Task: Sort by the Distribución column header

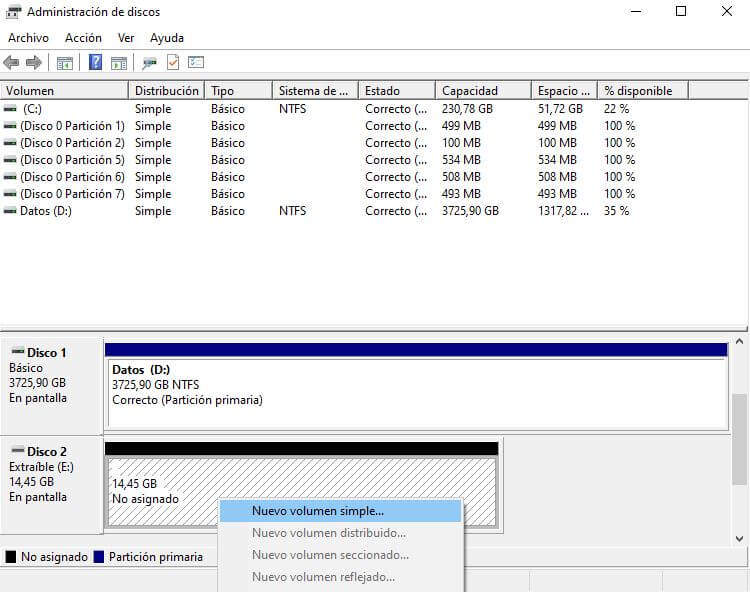Action: pyautogui.click(x=167, y=90)
